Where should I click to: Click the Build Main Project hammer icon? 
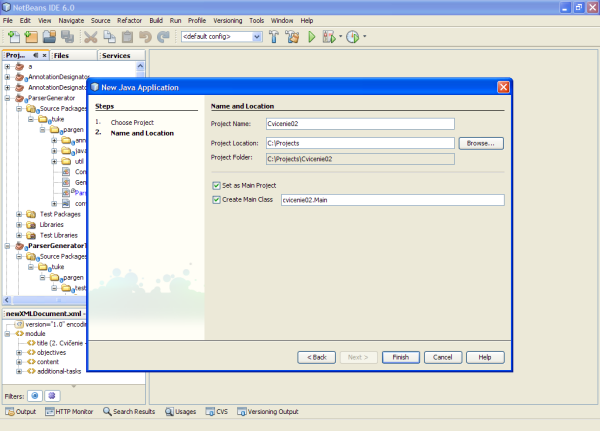tap(274, 37)
